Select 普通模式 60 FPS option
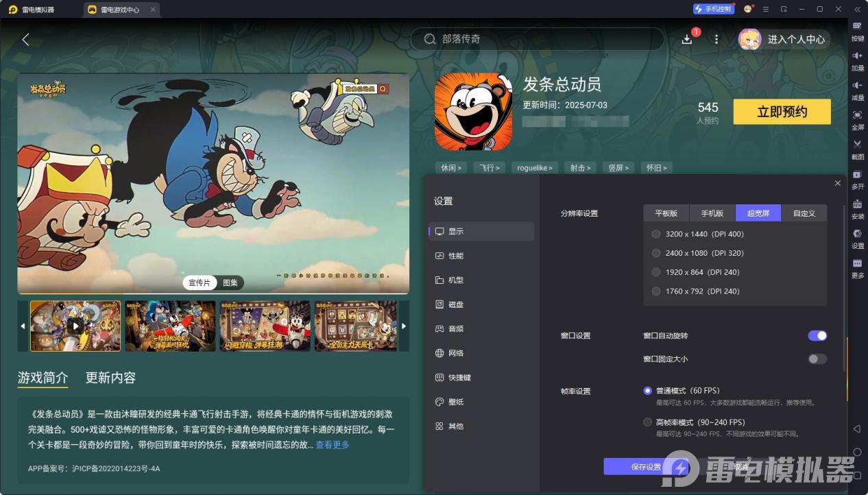The width and height of the screenshot is (868, 495). coord(647,391)
